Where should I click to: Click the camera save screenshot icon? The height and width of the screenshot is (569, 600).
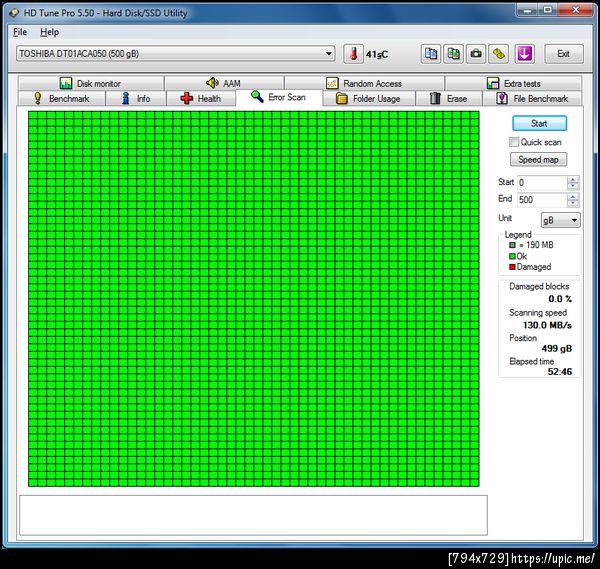click(x=476, y=54)
